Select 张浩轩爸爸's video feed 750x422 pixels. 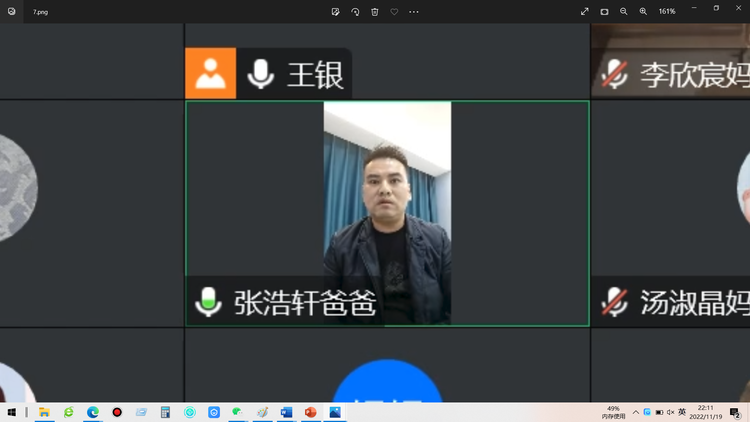(x=387, y=213)
